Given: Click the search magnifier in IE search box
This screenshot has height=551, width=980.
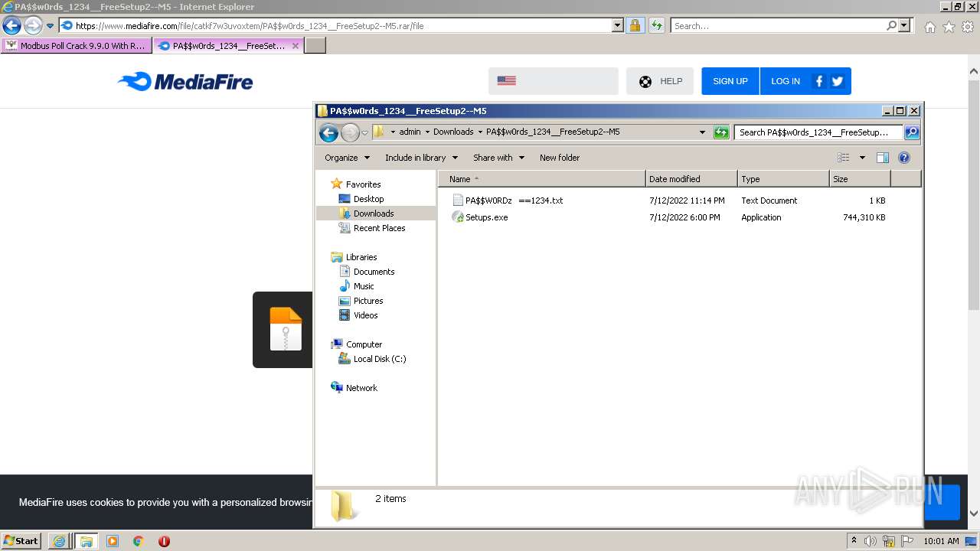Looking at the screenshot, I should [891, 25].
